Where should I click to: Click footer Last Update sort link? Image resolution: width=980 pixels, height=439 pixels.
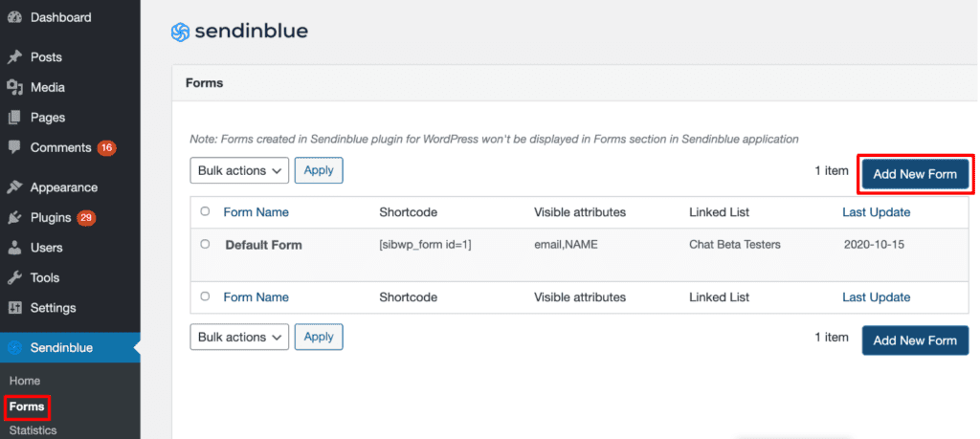[877, 297]
